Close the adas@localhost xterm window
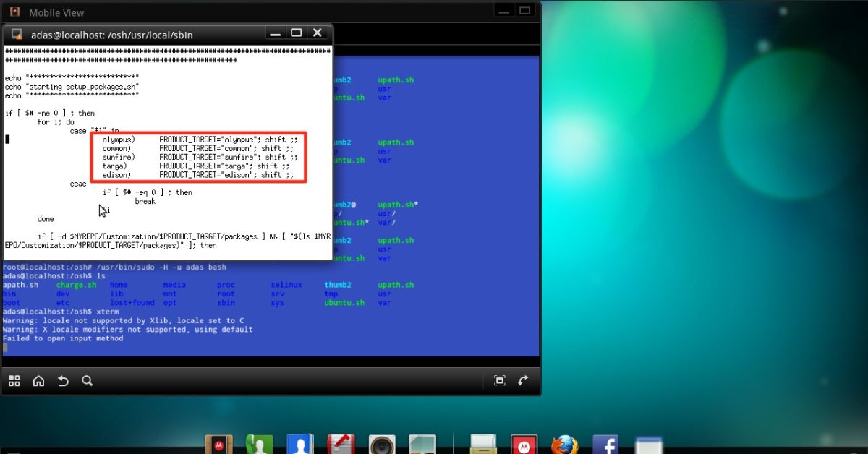Viewport: 868px width, 454px height. coord(317,33)
